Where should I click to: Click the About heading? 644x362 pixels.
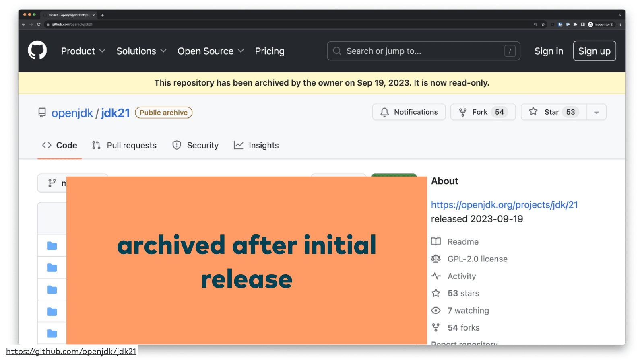444,181
